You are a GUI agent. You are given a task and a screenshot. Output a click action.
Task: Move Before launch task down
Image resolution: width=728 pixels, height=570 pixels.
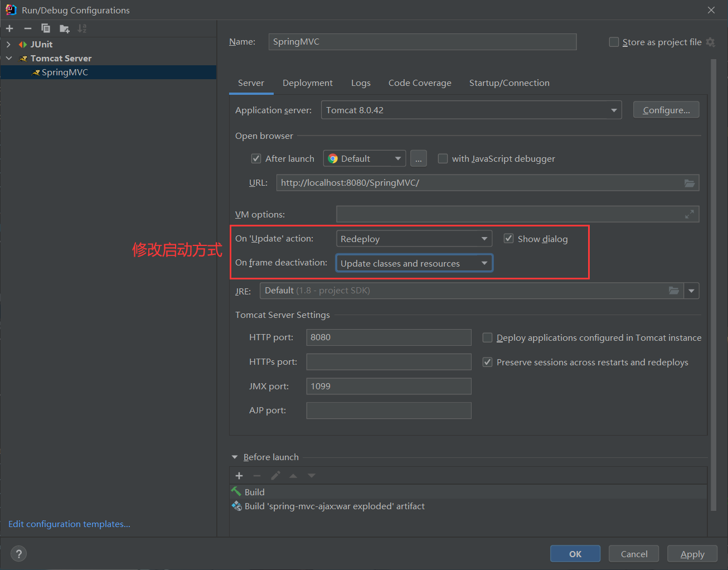[312, 476]
